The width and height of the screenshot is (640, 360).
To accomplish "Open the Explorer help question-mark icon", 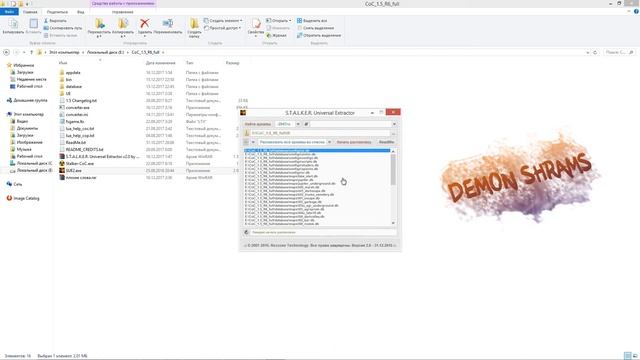I will (636, 11).
